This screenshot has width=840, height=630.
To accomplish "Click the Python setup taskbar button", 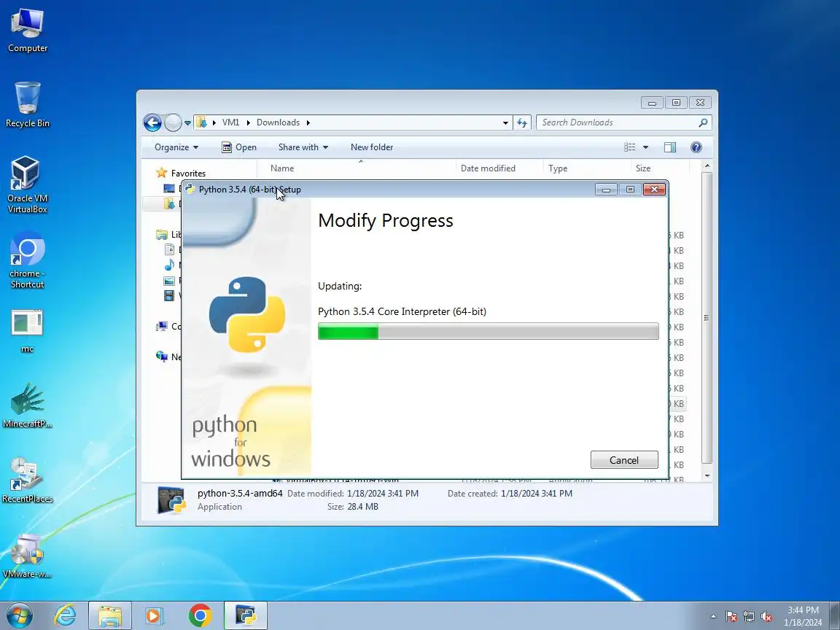I will tap(245, 615).
